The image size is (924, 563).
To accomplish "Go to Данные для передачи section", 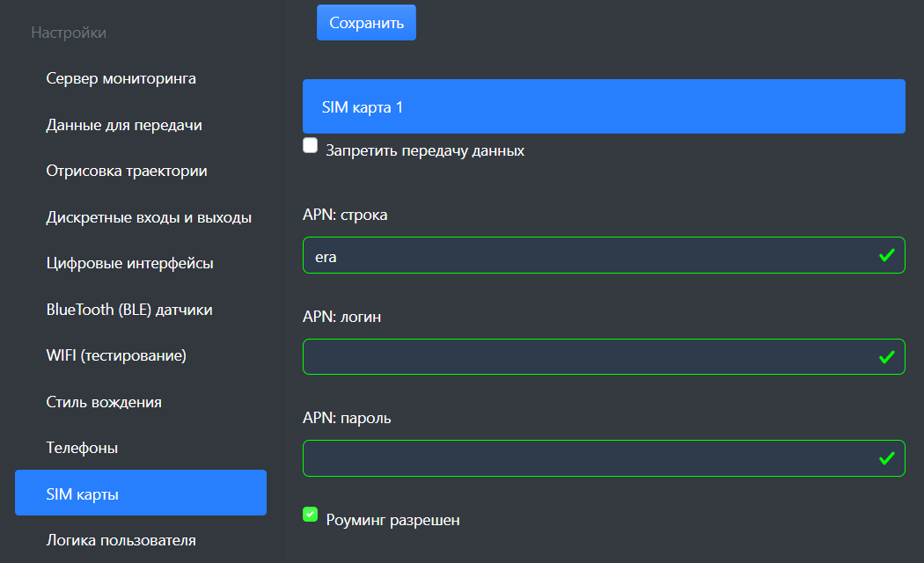I will [x=124, y=125].
